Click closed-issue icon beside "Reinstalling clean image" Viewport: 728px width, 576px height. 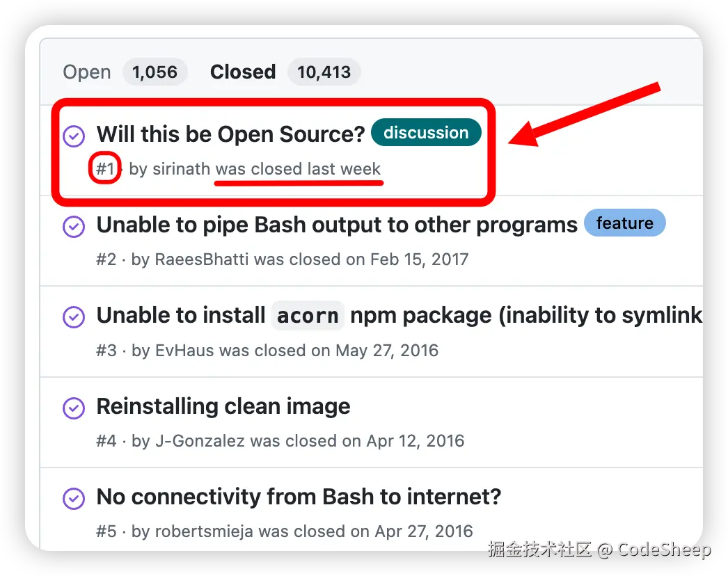[x=74, y=408]
